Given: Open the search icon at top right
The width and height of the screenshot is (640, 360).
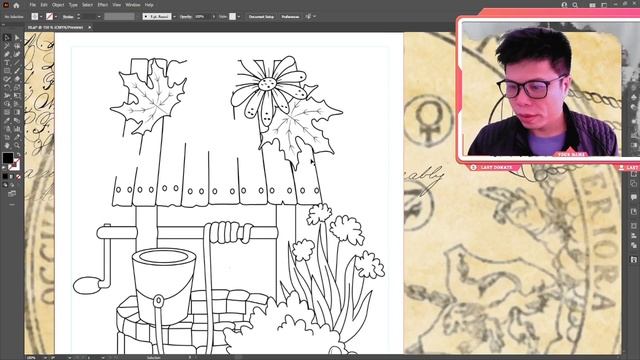Looking at the screenshot, I should tap(575, 5).
